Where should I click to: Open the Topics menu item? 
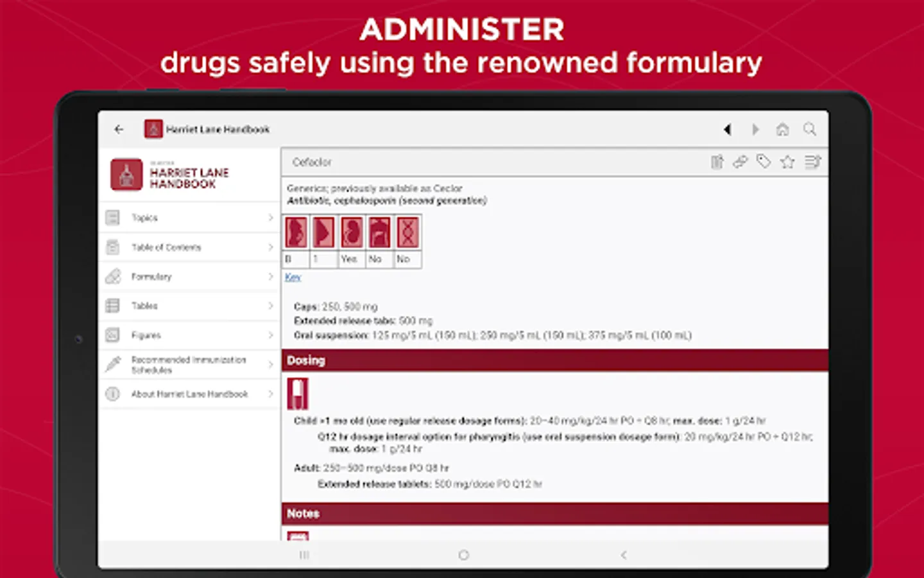189,218
